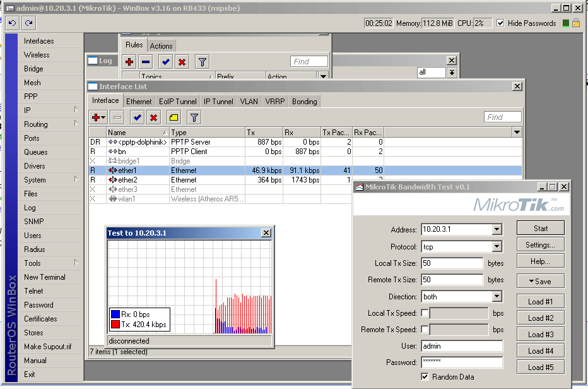Click the blue checkmark enable interface icon
This screenshot has height=389, width=588.
(x=137, y=117)
